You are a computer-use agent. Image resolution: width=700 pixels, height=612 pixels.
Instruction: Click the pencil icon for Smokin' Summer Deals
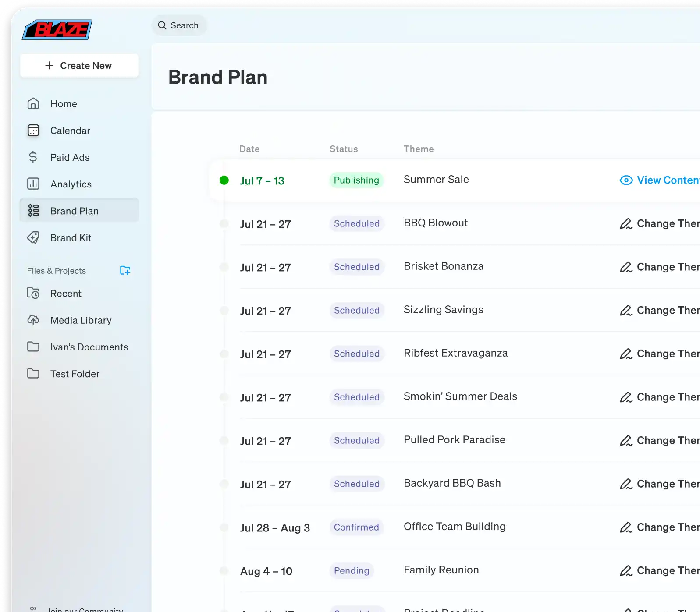626,397
